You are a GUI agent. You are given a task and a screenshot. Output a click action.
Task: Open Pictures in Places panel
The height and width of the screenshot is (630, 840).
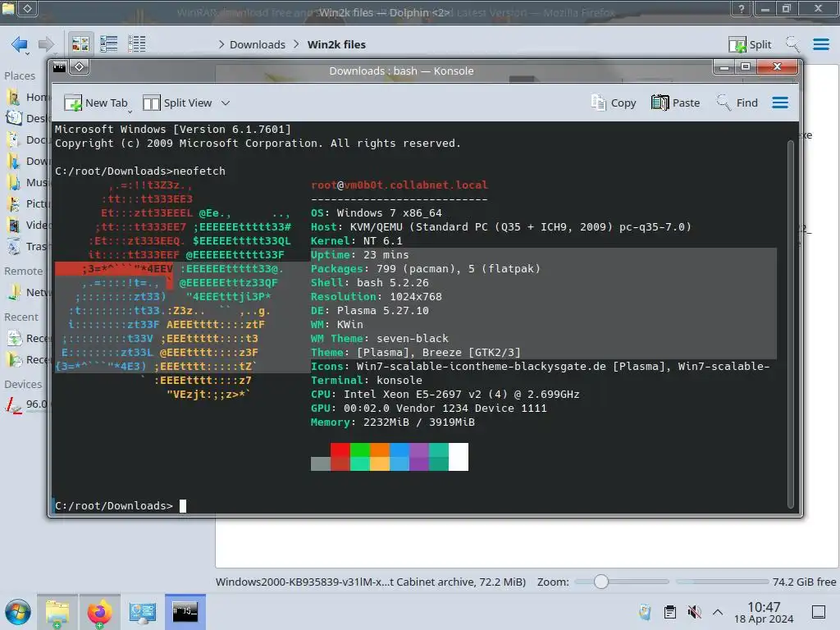point(27,204)
